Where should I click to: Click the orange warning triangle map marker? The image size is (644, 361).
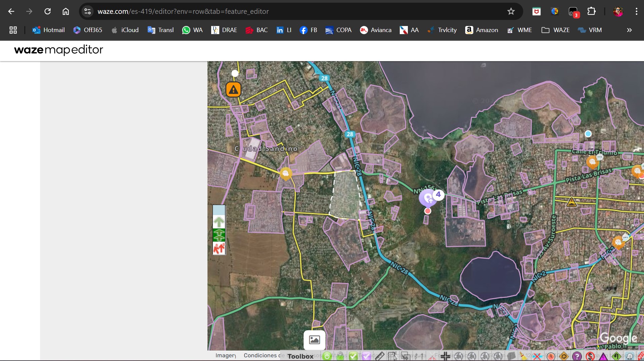click(x=233, y=90)
